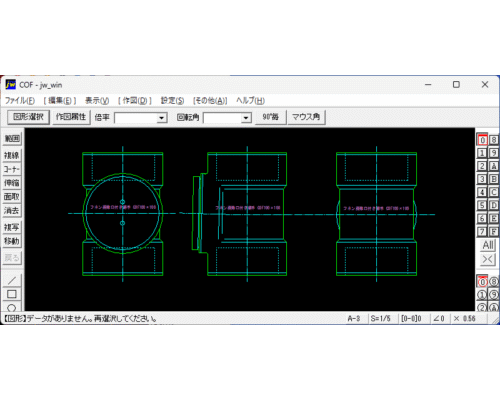Click the A-3 paper size status button
The width and height of the screenshot is (500, 400).
coord(354,319)
